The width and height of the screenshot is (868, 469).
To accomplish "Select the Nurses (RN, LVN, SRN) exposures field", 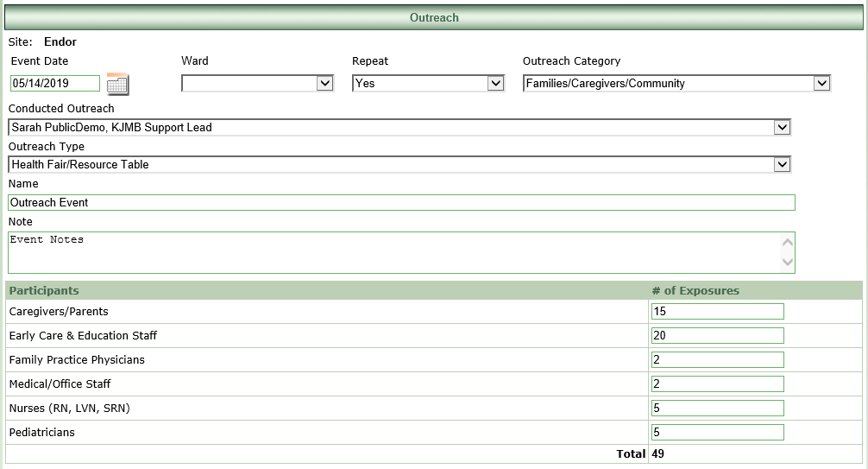I will pos(717,409).
